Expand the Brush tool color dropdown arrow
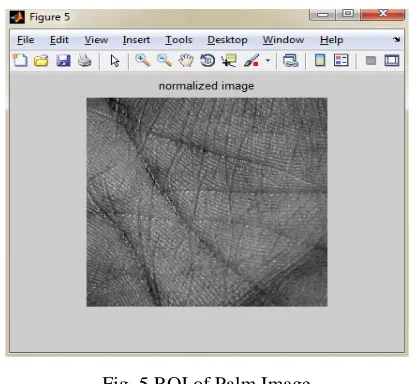 [x=268, y=61]
